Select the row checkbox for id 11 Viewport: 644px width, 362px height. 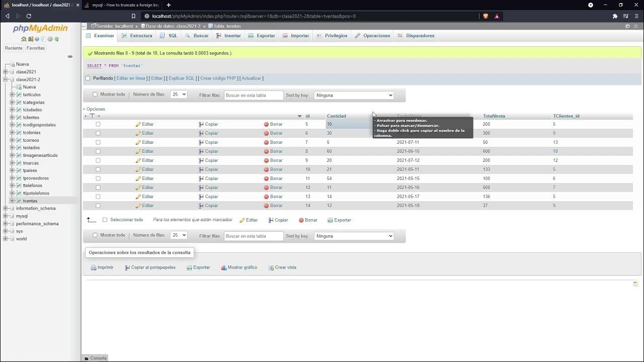98,178
